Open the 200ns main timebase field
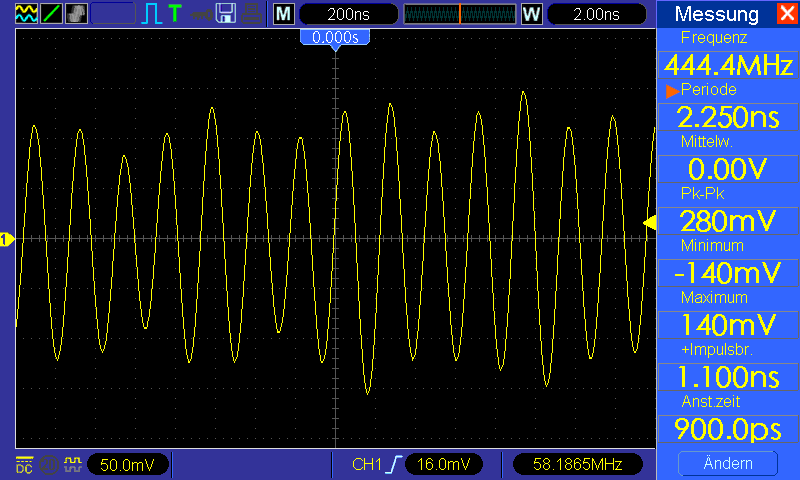This screenshot has height=480, width=800. (x=348, y=14)
